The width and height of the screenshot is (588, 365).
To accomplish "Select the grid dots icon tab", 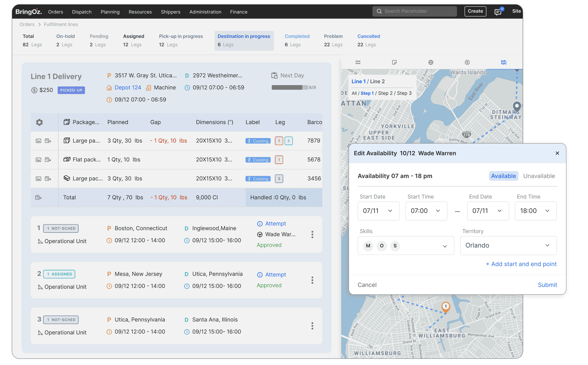I will 358,62.
